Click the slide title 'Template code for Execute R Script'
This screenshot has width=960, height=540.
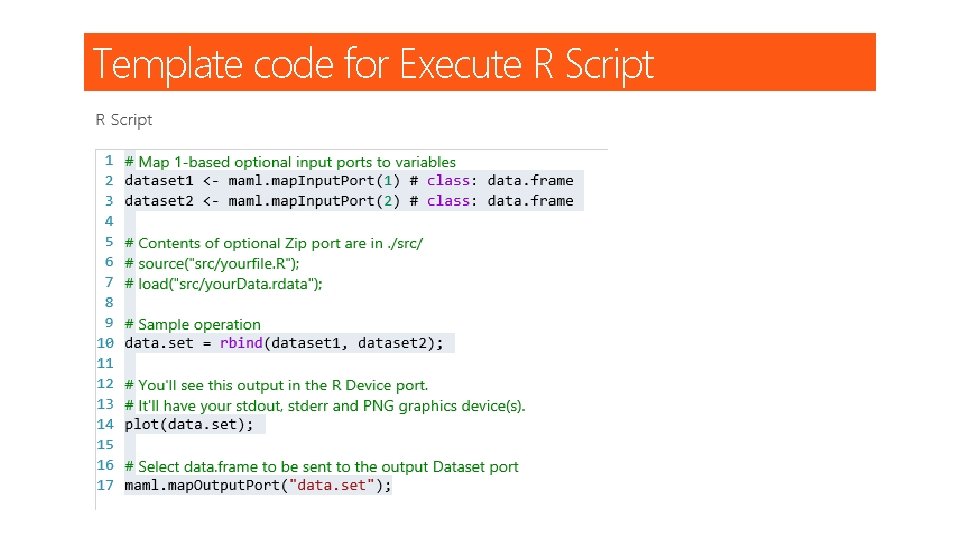[x=373, y=64]
